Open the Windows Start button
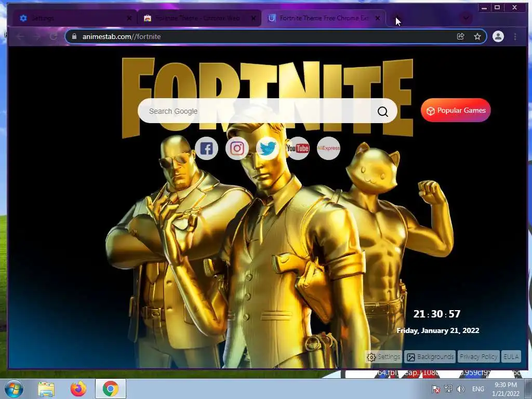 tap(14, 389)
